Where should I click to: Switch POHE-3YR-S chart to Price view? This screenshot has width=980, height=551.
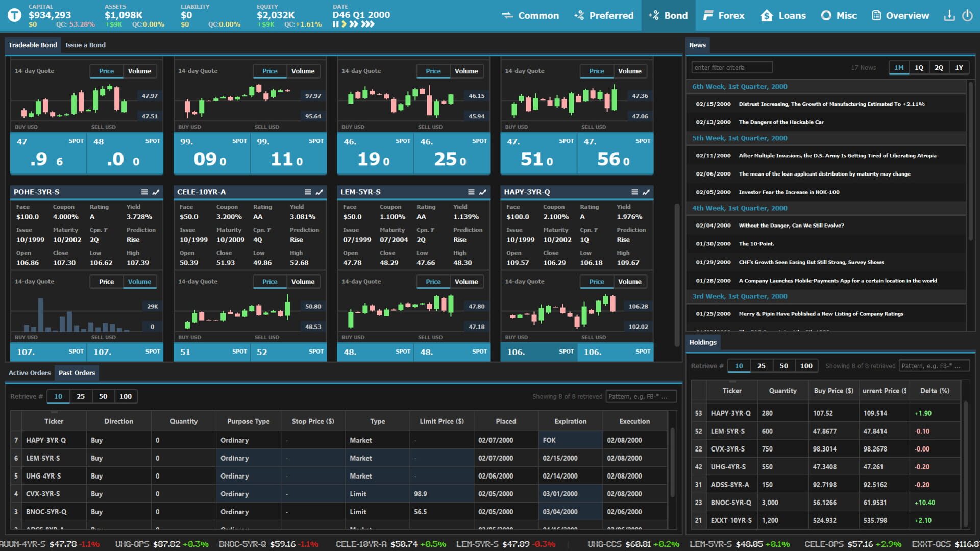click(106, 281)
